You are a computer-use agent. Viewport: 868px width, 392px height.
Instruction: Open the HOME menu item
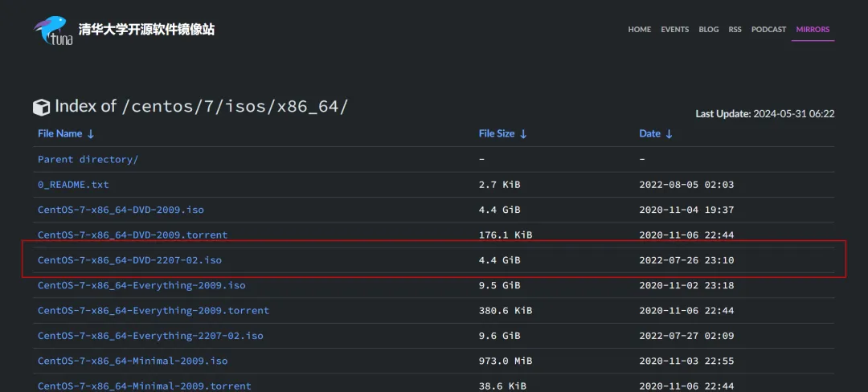tap(640, 29)
